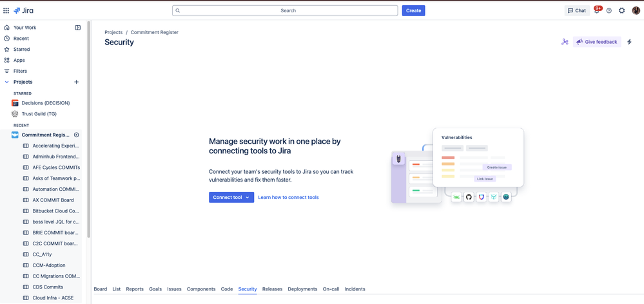This screenshot has width=644, height=304.
Task: Click the Starred star icon
Action: (6, 49)
